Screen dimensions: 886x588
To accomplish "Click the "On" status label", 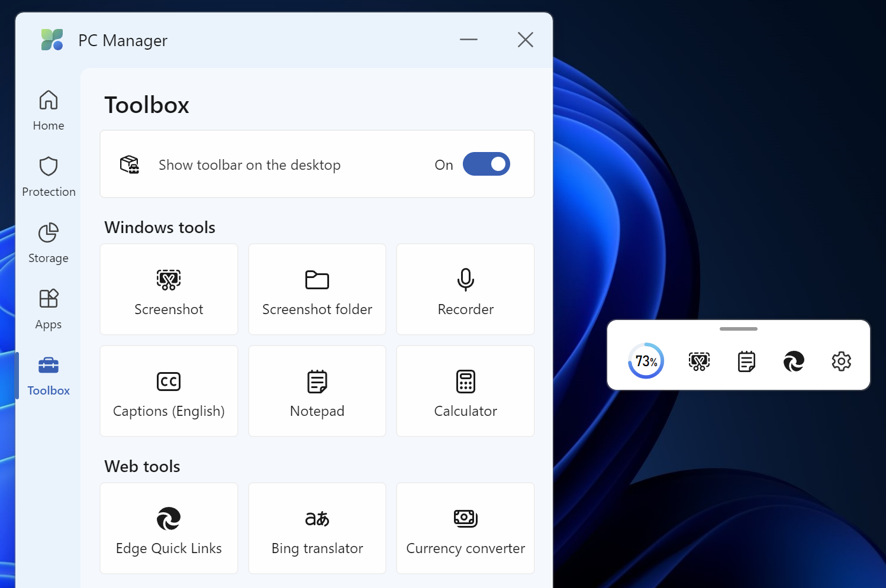I will click(444, 165).
